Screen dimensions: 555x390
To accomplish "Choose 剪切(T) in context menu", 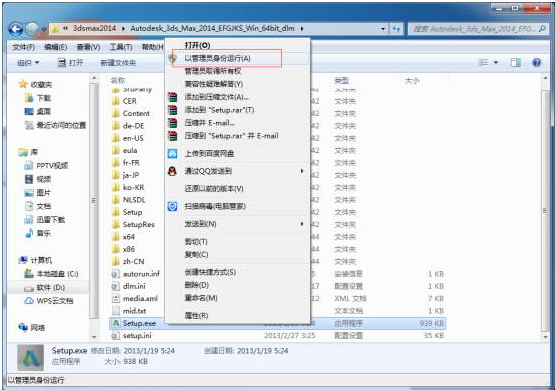I will click(237, 242).
